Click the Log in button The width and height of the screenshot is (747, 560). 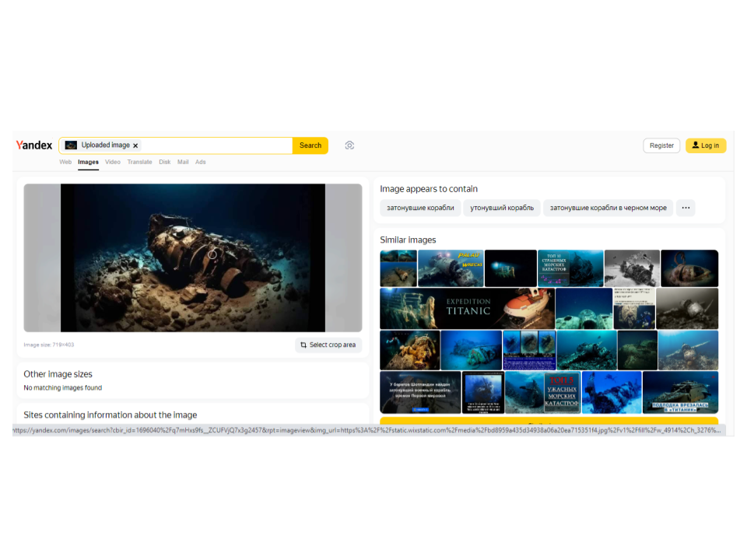click(706, 145)
